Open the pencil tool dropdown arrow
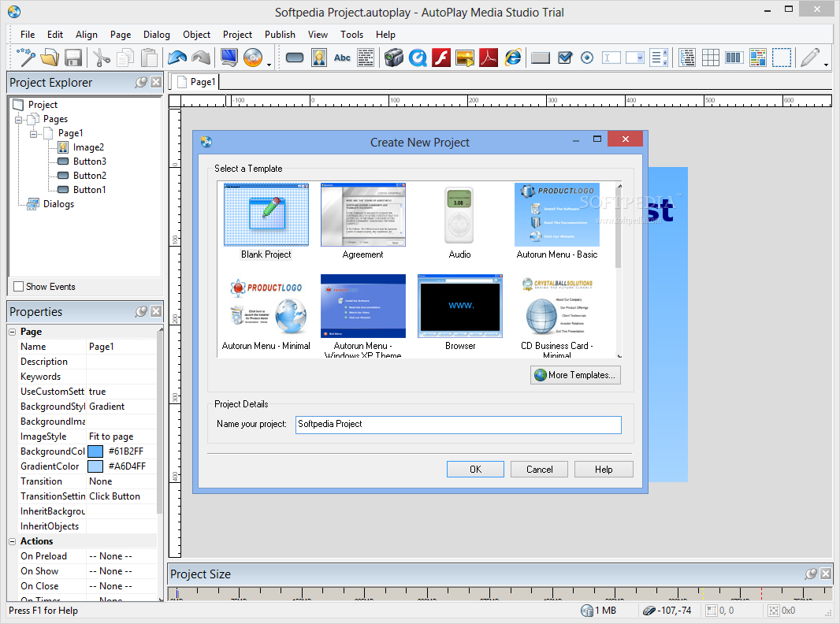Viewport: 840px width, 624px height. pos(826,65)
